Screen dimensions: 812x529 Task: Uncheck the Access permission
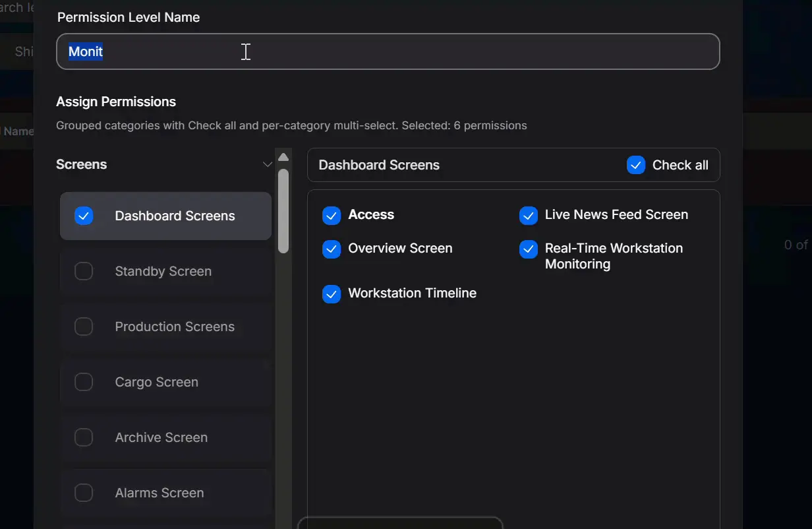click(x=332, y=215)
